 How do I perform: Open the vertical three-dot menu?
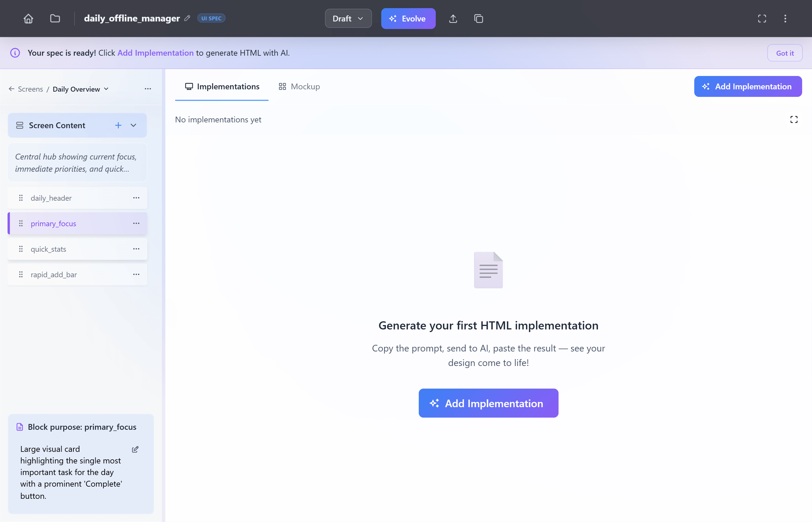point(785,19)
